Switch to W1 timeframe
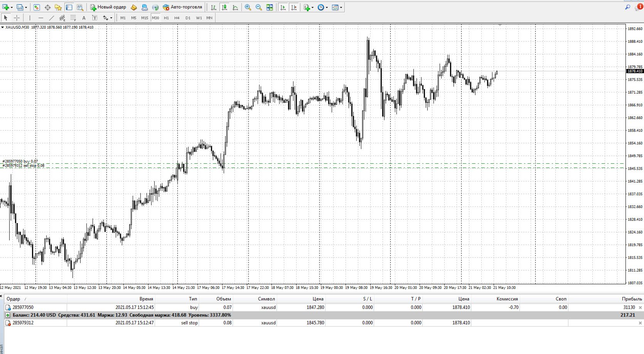 point(199,18)
